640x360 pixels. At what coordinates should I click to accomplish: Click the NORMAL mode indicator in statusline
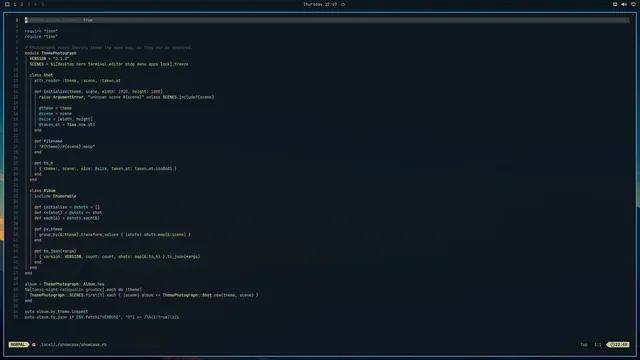(18, 344)
